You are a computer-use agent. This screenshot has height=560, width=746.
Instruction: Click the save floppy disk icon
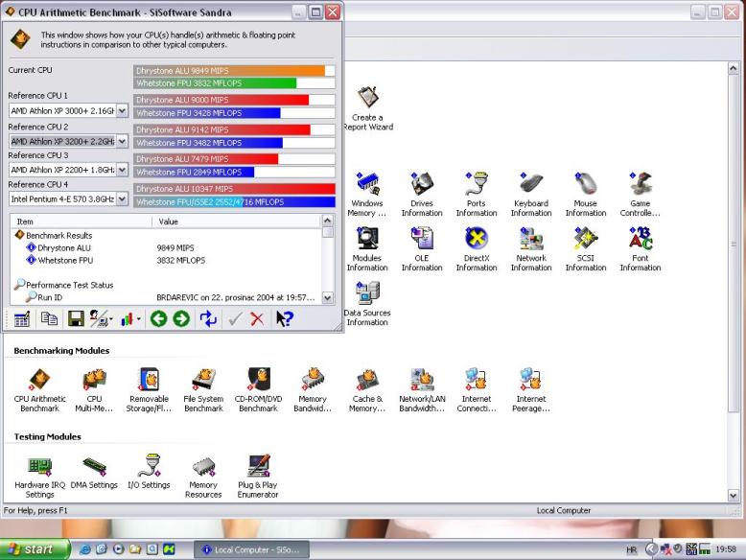(x=76, y=318)
